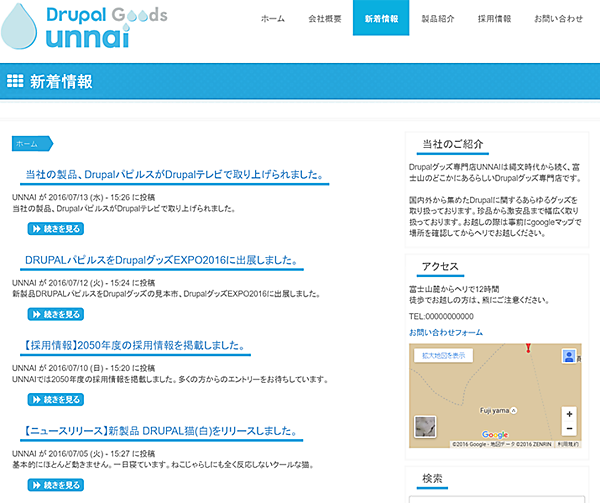Click 続きを見る under the 採用情報 post
The image size is (600, 503).
[x=56, y=400]
